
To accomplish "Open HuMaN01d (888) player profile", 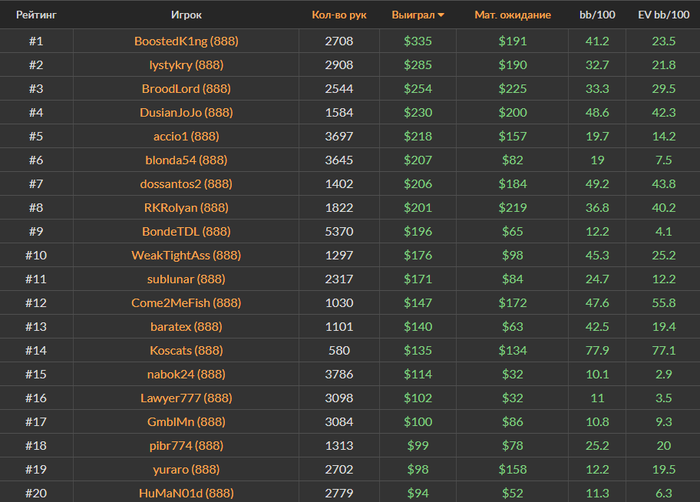I will [186, 493].
